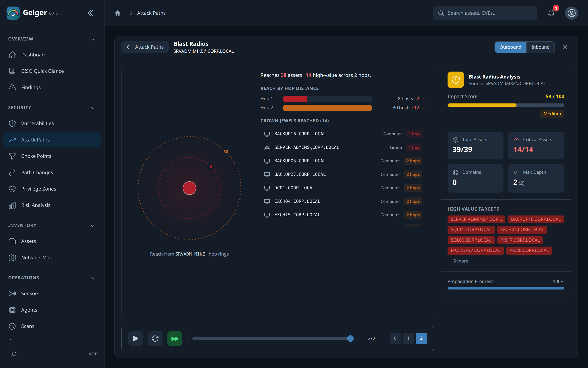
Task: Click the Blast Radius Analysis shield icon
Action: click(x=455, y=80)
